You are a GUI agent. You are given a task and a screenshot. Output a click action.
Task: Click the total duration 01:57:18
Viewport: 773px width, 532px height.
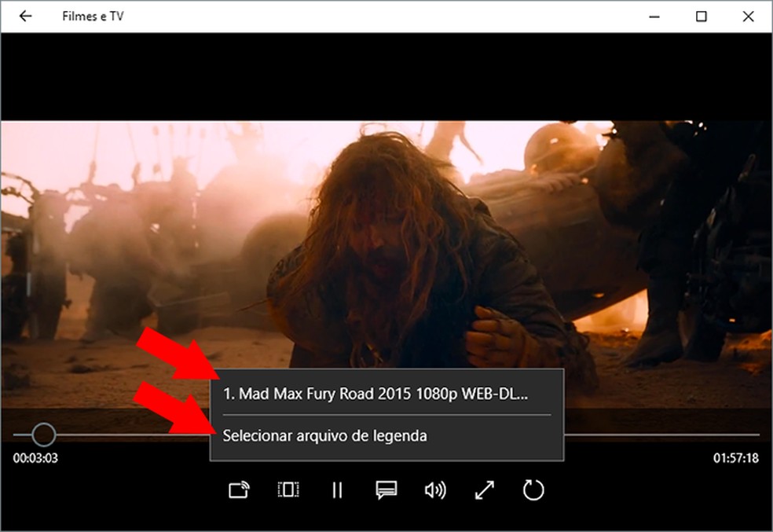click(x=736, y=458)
